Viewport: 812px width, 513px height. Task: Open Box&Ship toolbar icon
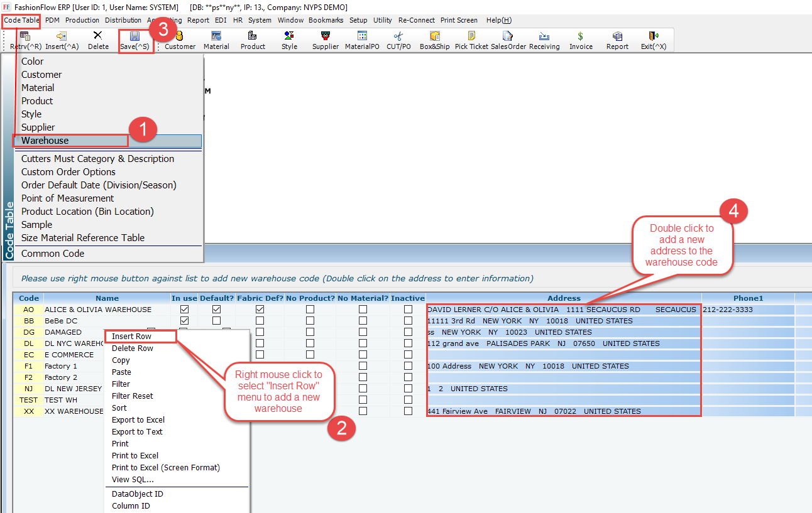[x=434, y=37]
